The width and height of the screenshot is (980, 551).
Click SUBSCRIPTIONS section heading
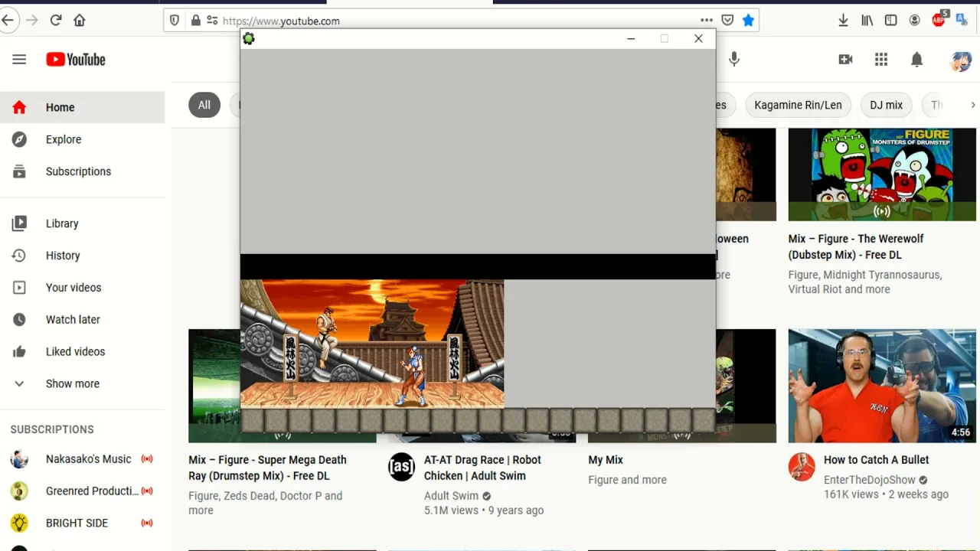[x=52, y=429]
